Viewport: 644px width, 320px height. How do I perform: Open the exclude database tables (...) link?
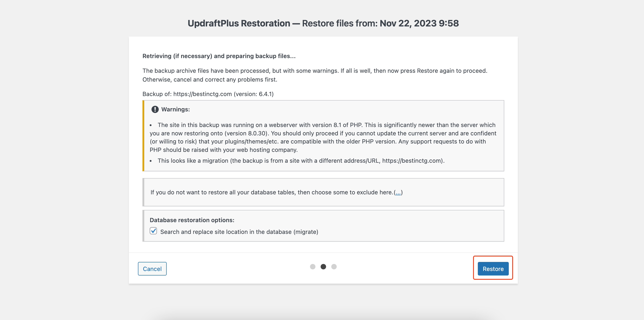pos(398,192)
